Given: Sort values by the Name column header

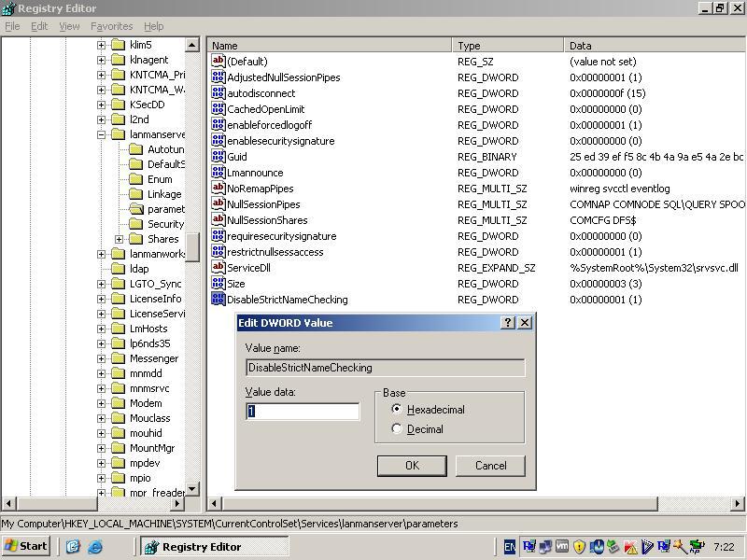Looking at the screenshot, I should (x=330, y=46).
